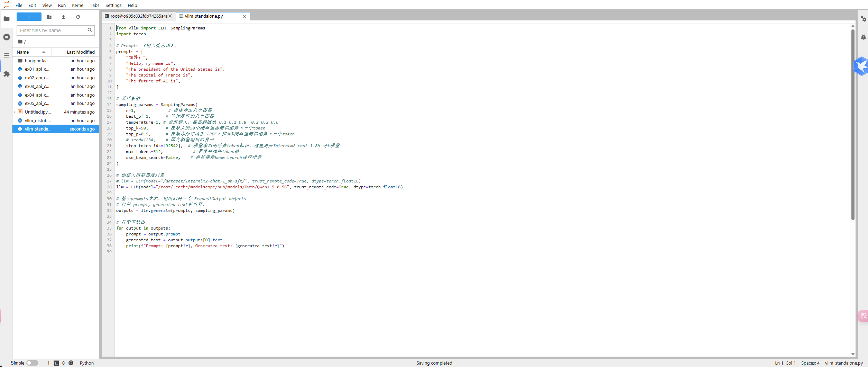Show the Table of Contents panel
The height and width of the screenshot is (367, 868).
(x=7, y=55)
